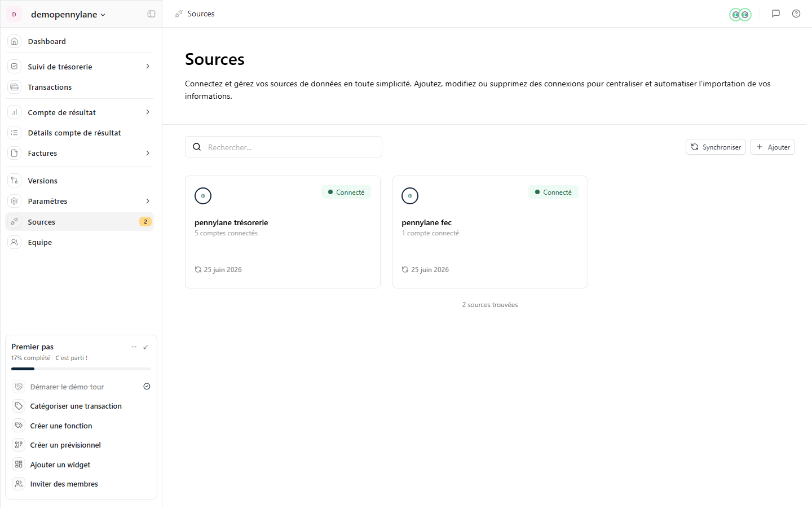Click the Dashboard home icon
812x508 pixels.
coord(15,41)
